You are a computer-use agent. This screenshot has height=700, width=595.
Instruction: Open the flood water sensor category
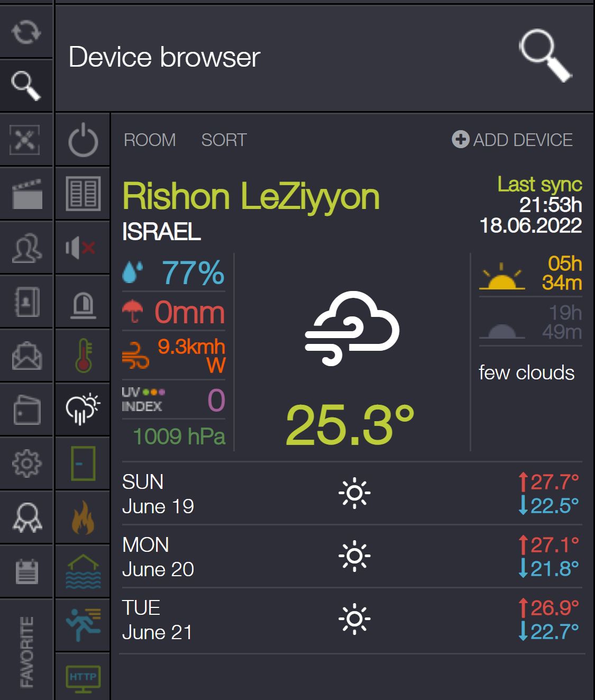pos(83,571)
